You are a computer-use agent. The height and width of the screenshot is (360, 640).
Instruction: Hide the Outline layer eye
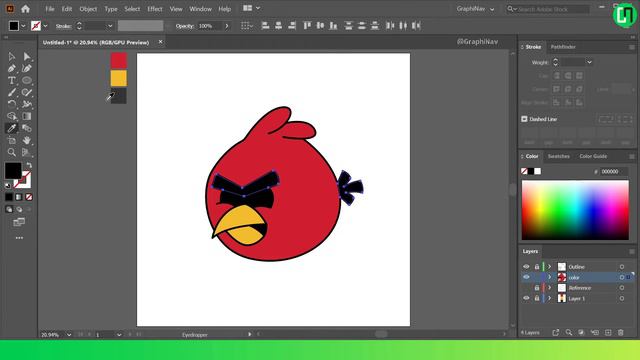(526, 267)
